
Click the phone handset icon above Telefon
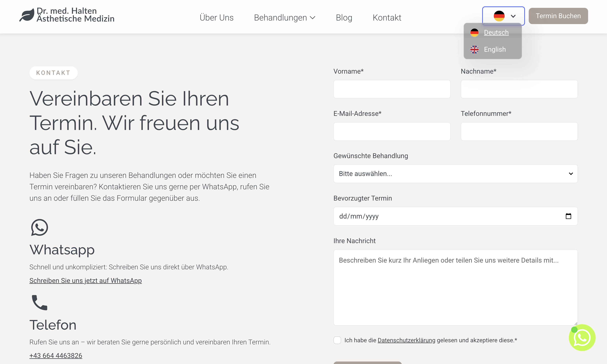point(40,303)
